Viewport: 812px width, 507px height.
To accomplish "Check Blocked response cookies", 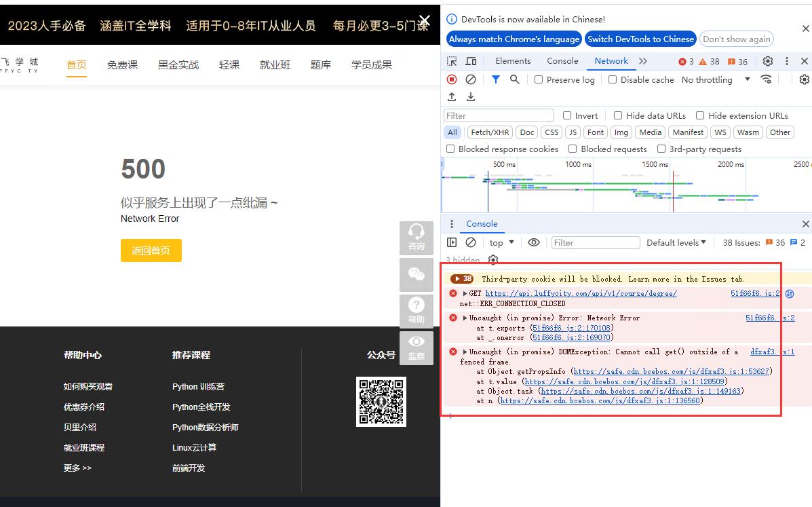I will pos(450,149).
